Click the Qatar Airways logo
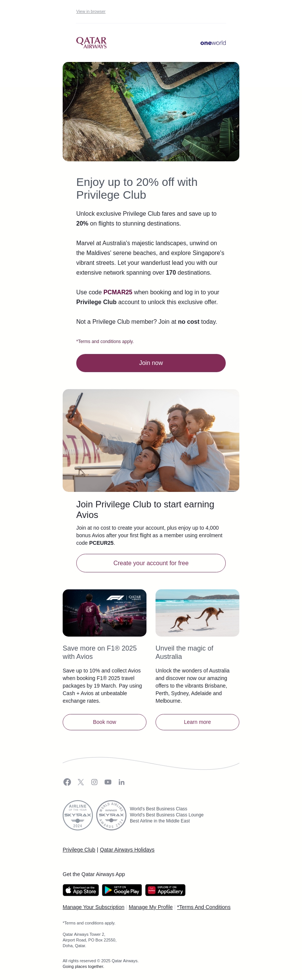 click(91, 43)
